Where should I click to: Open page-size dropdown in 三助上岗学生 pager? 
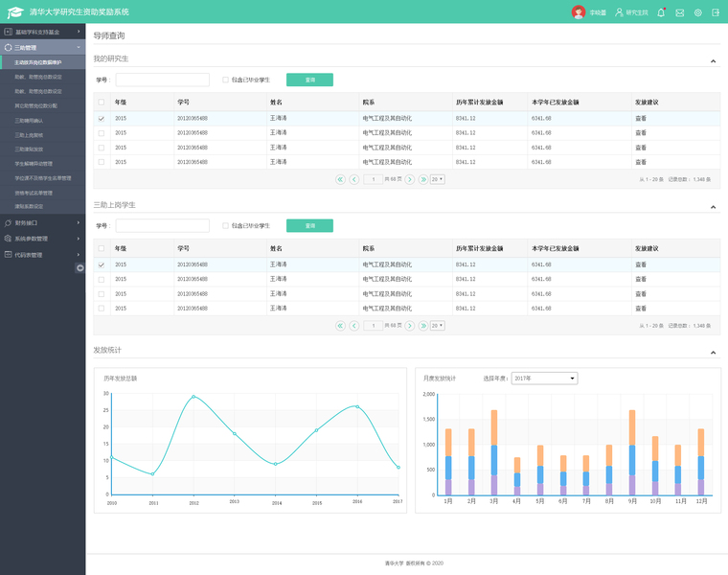pyautogui.click(x=438, y=326)
